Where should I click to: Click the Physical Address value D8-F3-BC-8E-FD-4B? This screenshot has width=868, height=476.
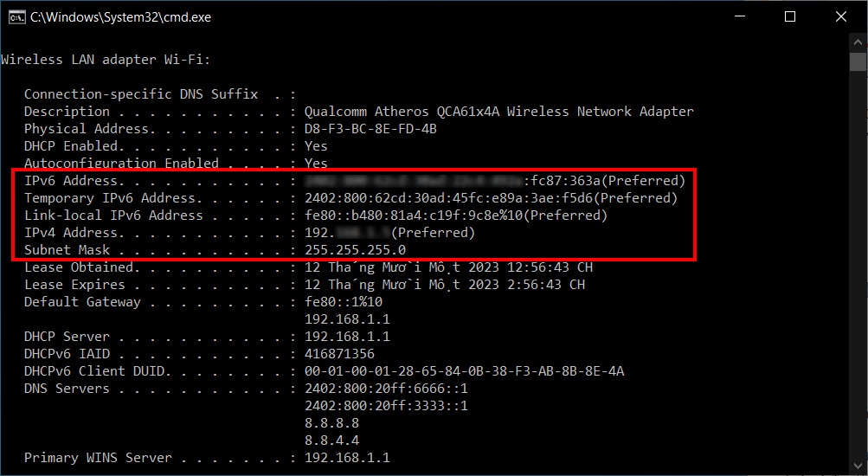tap(370, 129)
